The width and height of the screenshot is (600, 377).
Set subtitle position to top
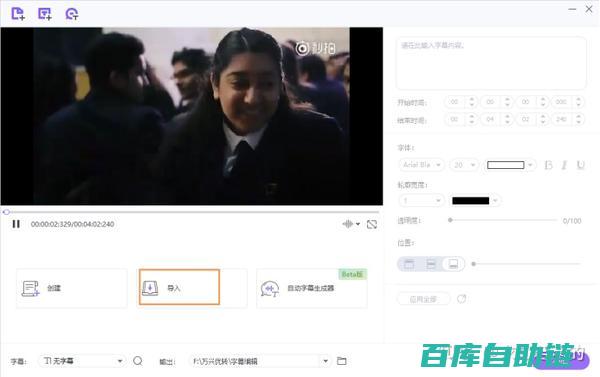(409, 264)
